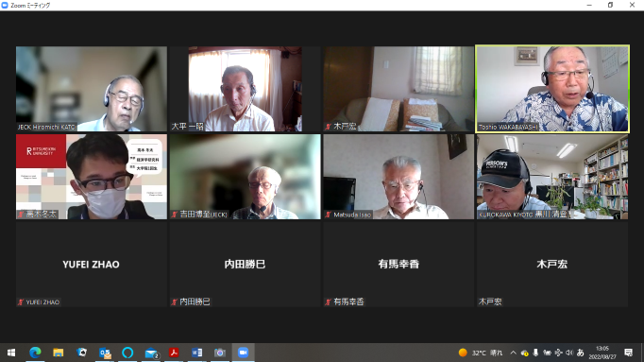This screenshot has height=362, width=644.
Task: Launch Outlook from the taskbar
Action: point(105,353)
